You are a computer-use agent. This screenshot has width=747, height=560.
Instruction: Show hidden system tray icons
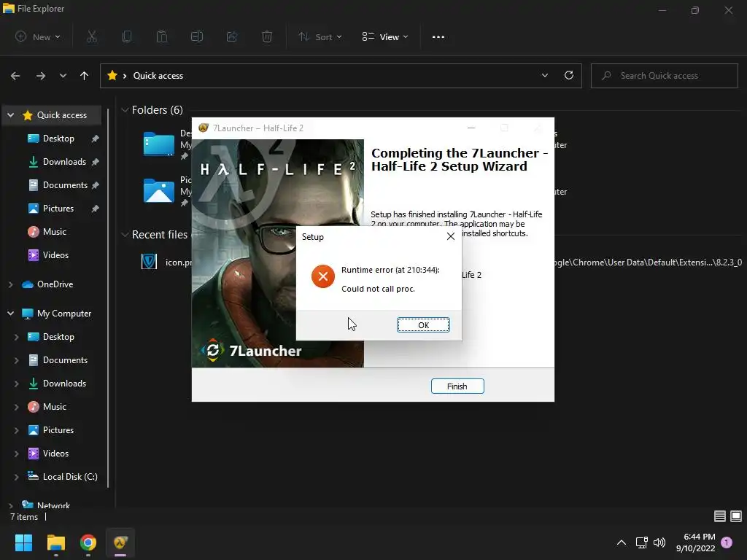pos(622,542)
